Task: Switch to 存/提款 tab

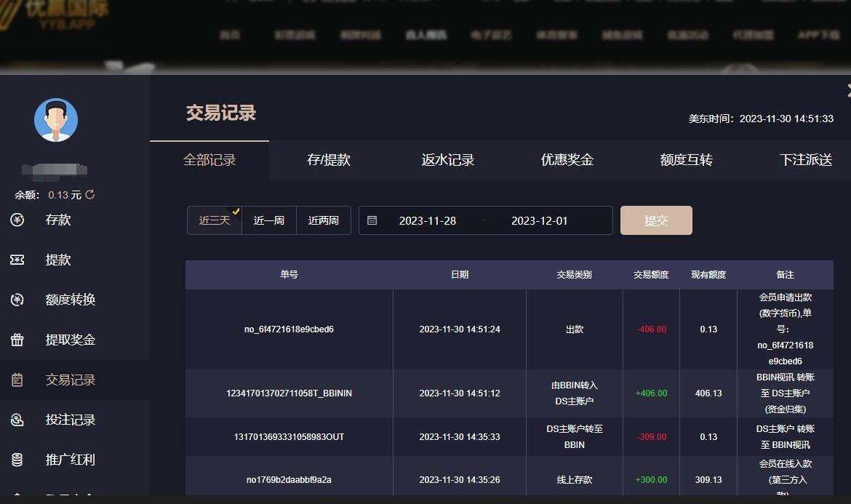Action: (328, 160)
